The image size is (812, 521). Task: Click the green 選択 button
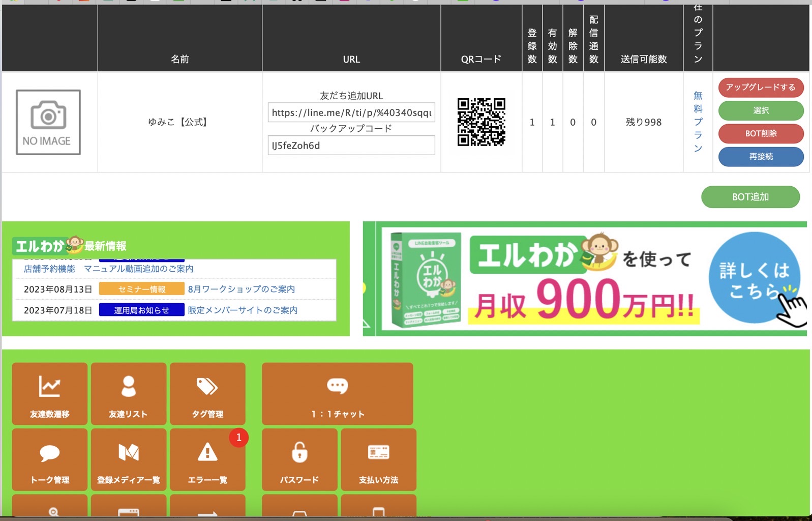click(761, 110)
